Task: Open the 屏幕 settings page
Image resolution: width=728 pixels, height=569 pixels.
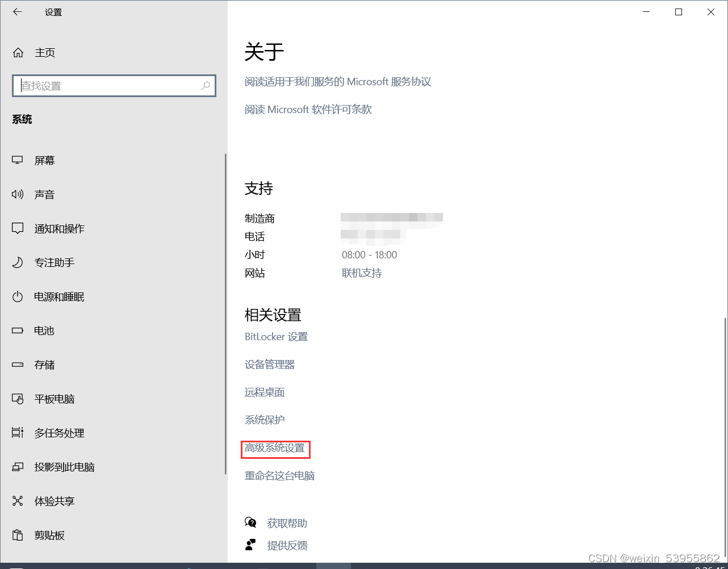Action: [113, 161]
